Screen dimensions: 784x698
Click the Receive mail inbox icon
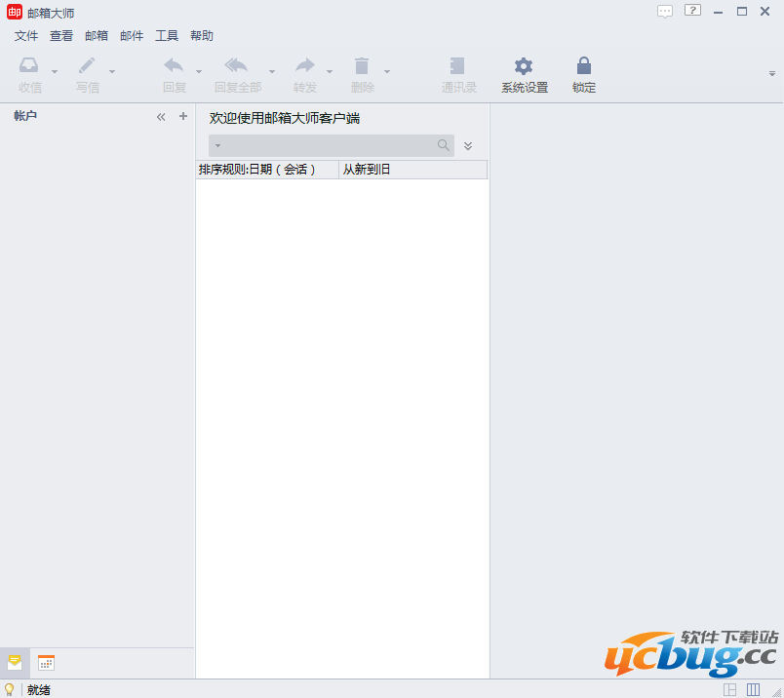tap(29, 66)
